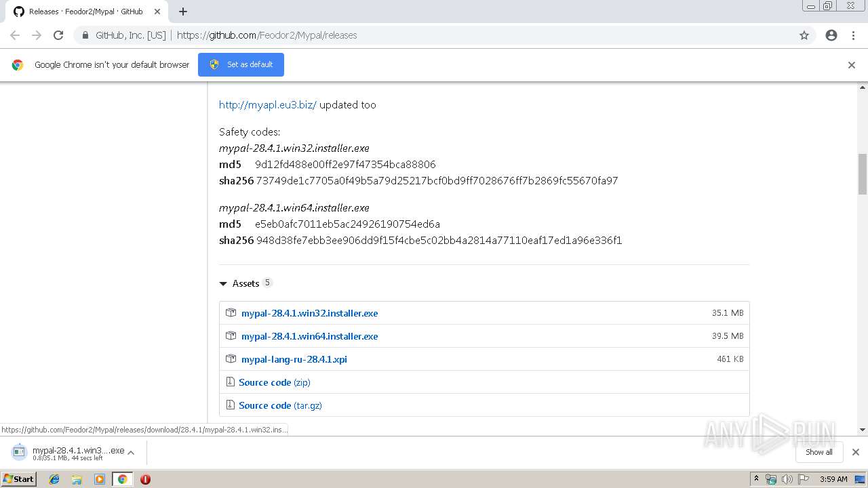Screen dimensions: 868x488
Task: Click the Chrome taskbar icon
Action: coord(122,479)
